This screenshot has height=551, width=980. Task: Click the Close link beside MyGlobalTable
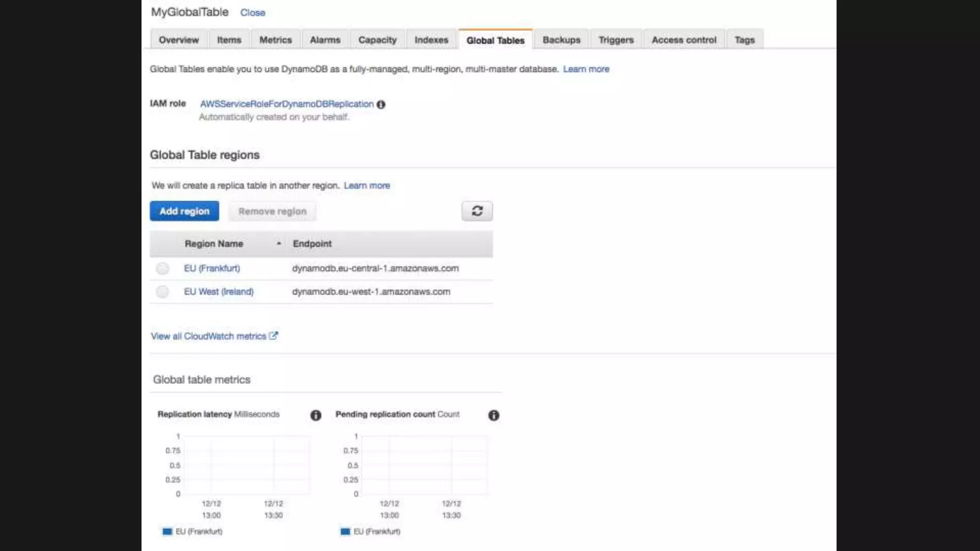coord(253,13)
